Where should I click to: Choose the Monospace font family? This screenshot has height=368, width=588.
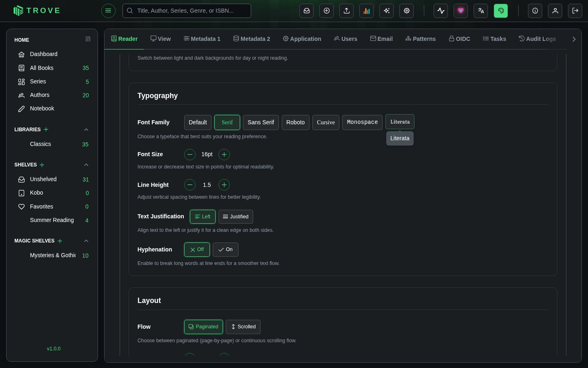362,122
